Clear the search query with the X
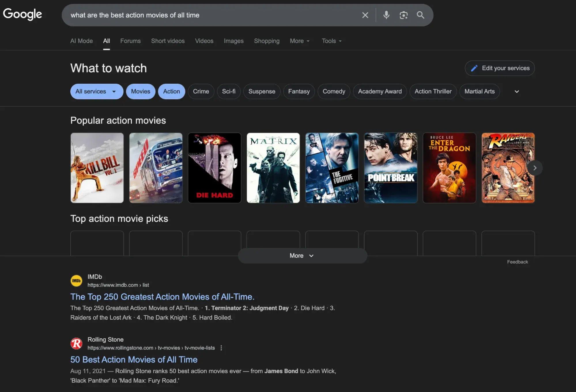 click(x=365, y=15)
